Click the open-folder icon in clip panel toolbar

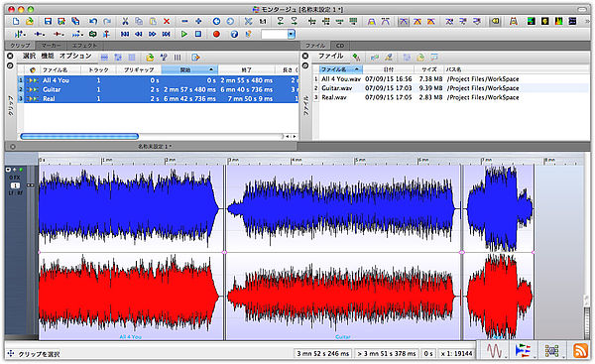point(150,58)
